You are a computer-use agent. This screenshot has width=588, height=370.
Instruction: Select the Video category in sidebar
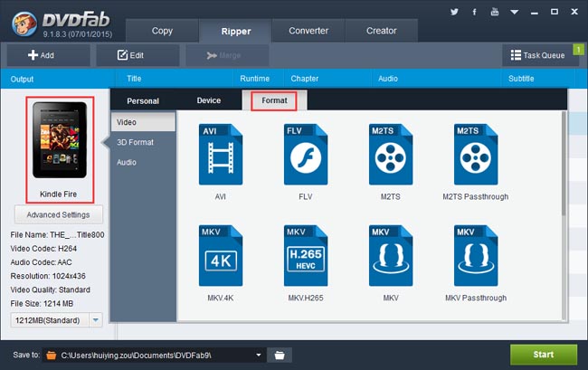point(143,122)
